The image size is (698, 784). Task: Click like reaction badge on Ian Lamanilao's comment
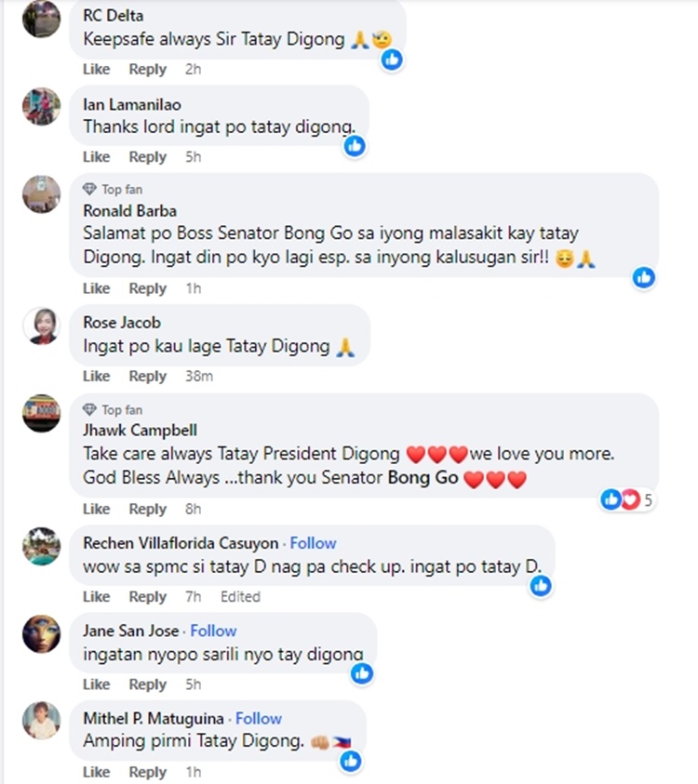pos(355,146)
